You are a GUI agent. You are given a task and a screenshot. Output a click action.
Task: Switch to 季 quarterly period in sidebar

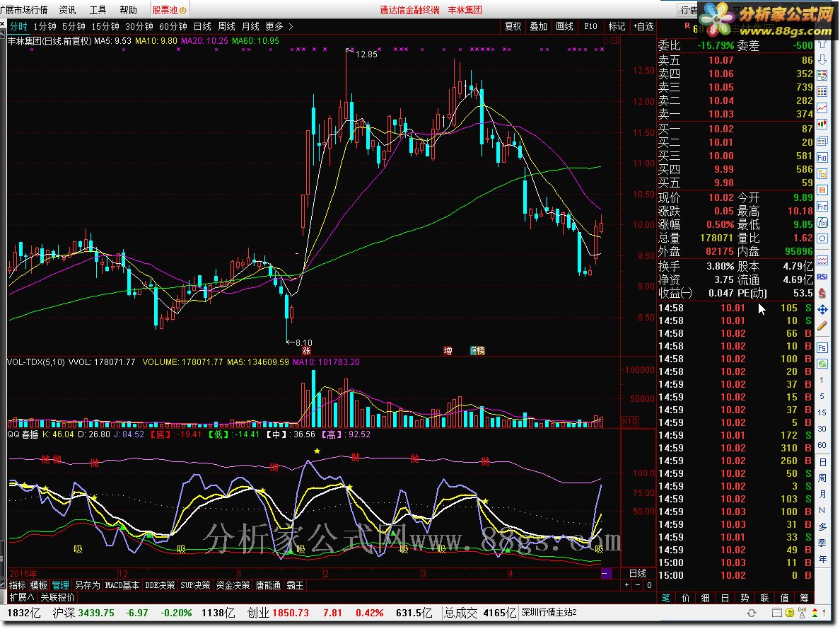point(822,543)
